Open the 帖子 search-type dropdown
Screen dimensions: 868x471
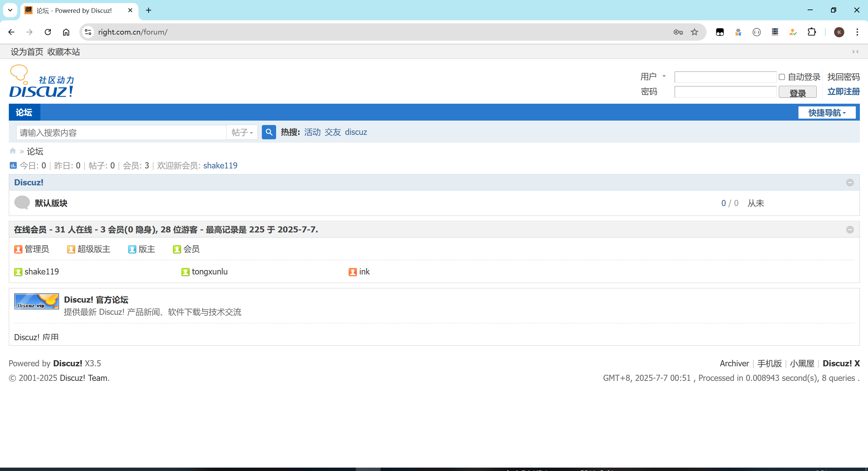pyautogui.click(x=242, y=132)
